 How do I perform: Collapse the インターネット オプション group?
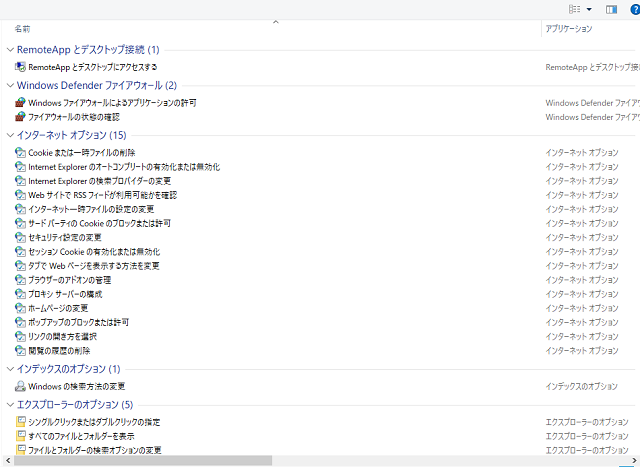point(10,135)
